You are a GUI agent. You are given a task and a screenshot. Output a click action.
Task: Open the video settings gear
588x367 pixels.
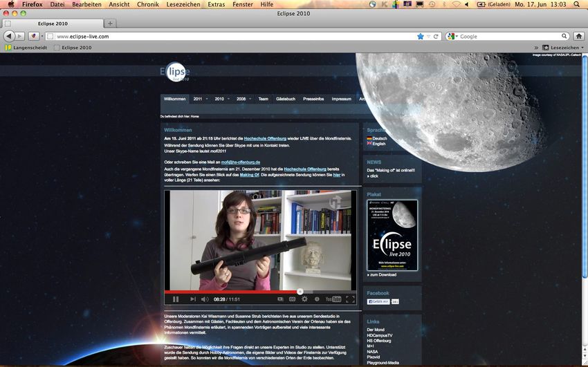304,299
